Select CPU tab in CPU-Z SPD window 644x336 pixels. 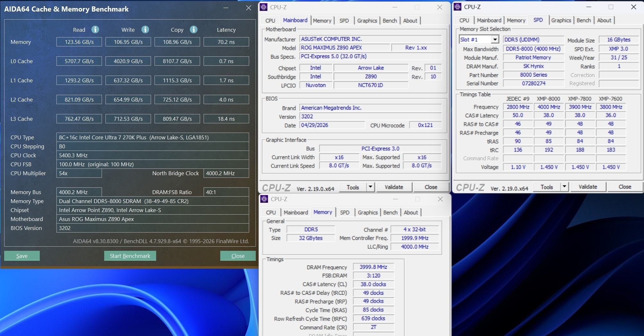(464, 20)
